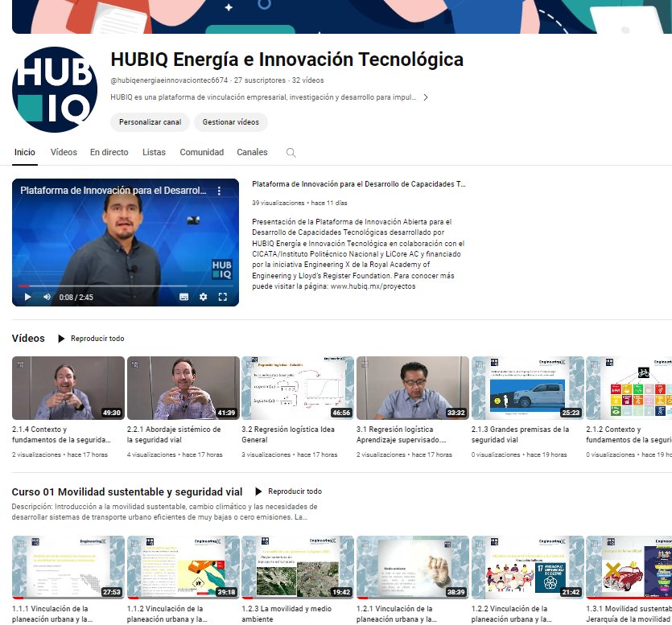Select the Inicio tab
Viewport: 672px width, 625px height.
pyautogui.click(x=25, y=152)
